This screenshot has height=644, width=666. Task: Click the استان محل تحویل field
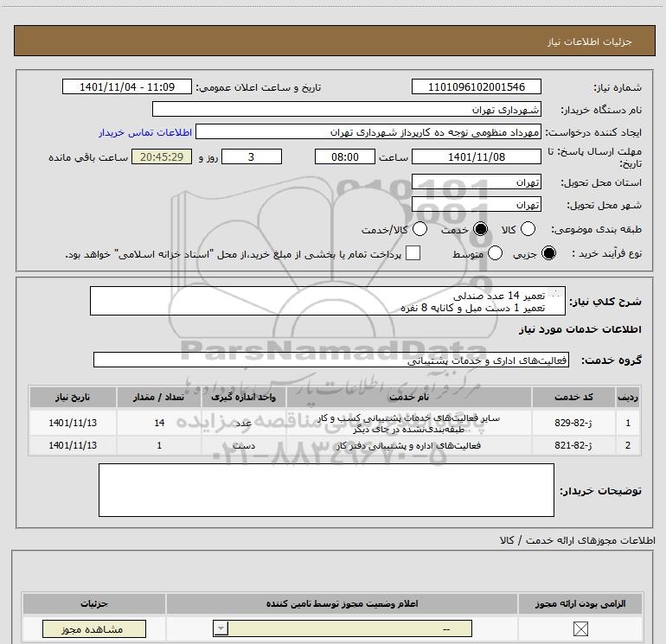(476, 182)
